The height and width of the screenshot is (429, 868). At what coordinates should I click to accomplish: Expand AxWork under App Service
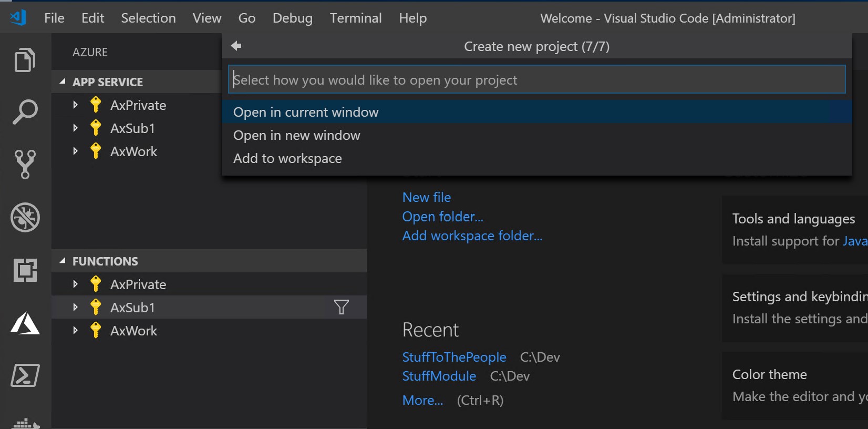click(75, 151)
